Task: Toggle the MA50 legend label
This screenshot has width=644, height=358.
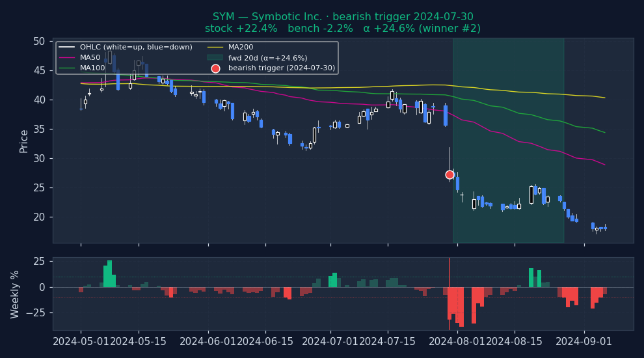Action: click(x=90, y=58)
